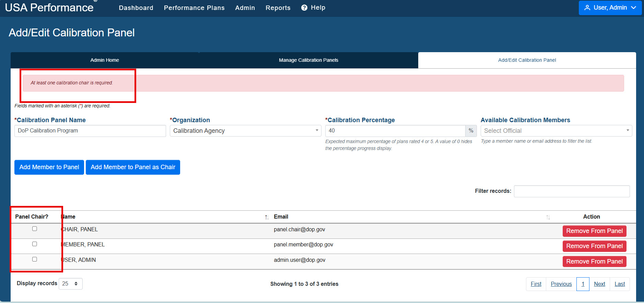Open the Organization dropdown
Screen dimensions: 644x303
pos(245,131)
